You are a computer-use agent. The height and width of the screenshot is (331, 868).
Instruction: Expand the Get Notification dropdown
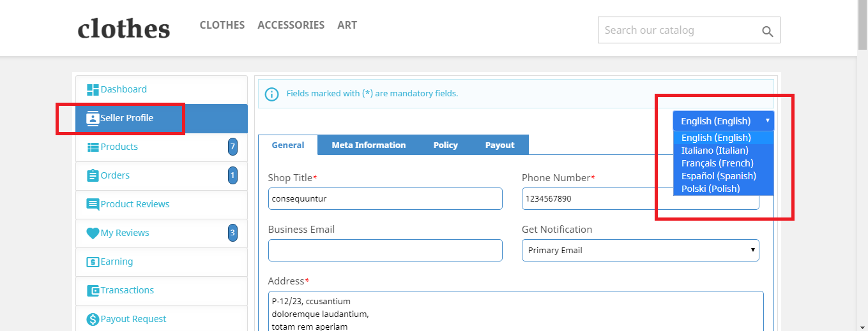click(640, 251)
